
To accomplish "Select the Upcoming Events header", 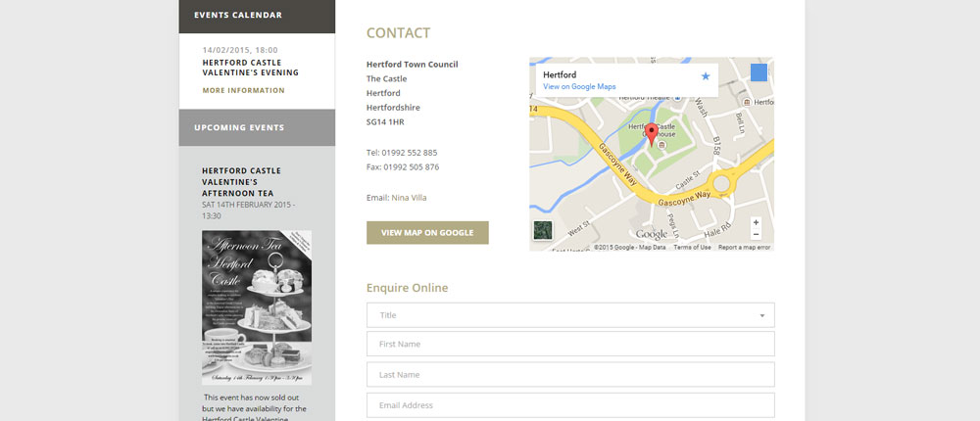I will 257,127.
